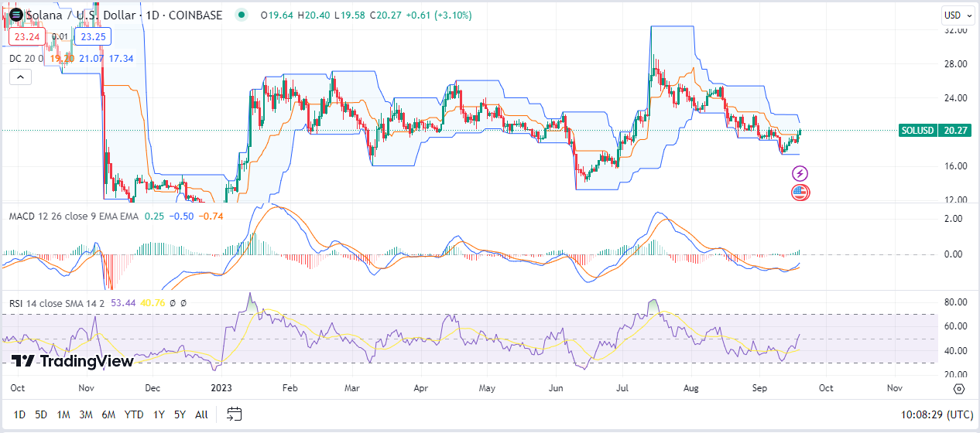Image resolution: width=980 pixels, height=433 pixels.
Task: Open the USD currency dropdown
Action: (x=957, y=15)
